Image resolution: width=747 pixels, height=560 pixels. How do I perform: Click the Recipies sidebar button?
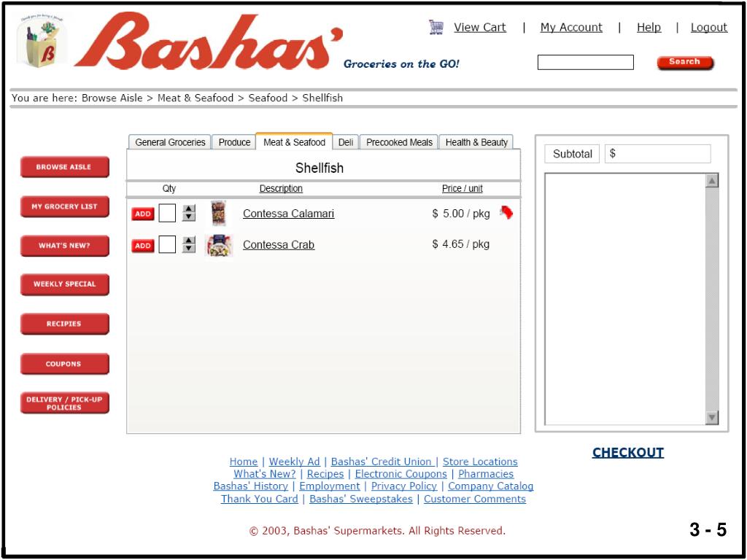(x=65, y=324)
